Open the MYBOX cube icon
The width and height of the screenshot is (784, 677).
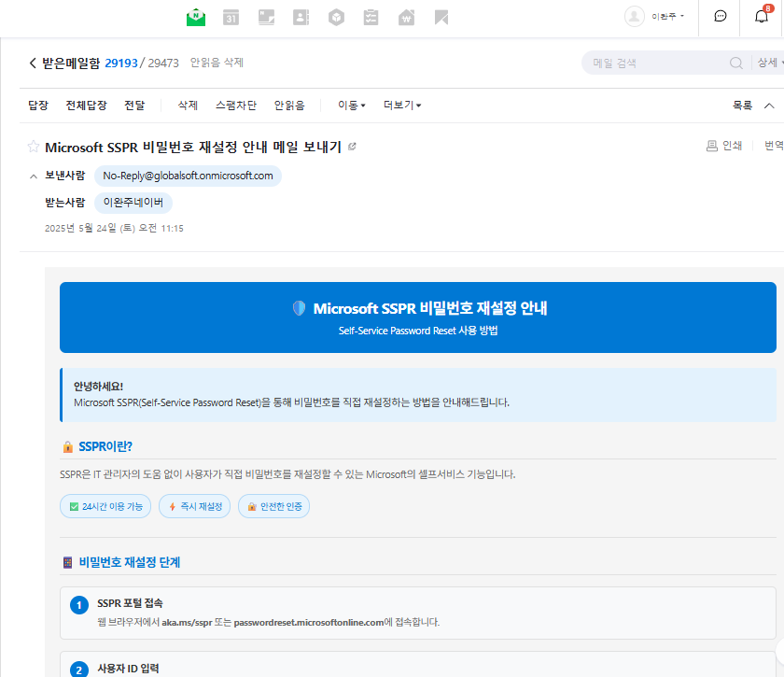click(336, 18)
